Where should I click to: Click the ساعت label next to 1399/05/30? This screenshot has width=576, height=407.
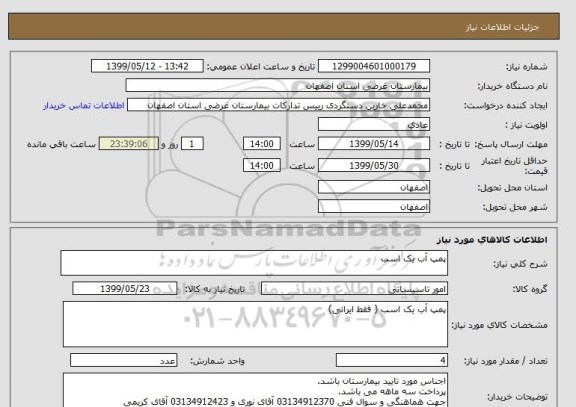pos(302,166)
